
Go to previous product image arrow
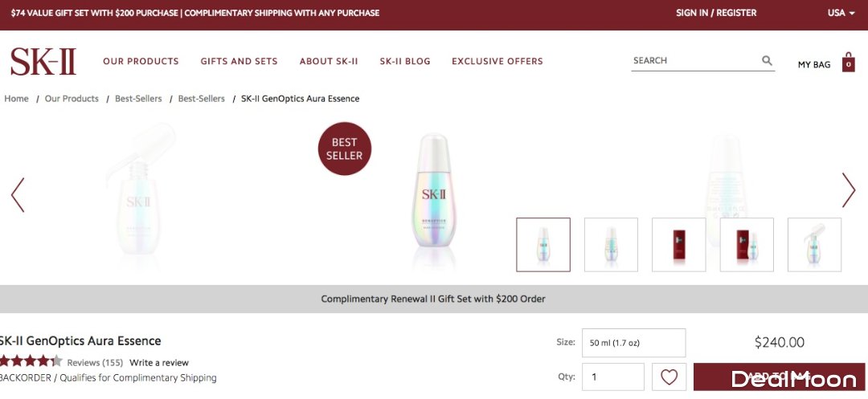(x=18, y=195)
